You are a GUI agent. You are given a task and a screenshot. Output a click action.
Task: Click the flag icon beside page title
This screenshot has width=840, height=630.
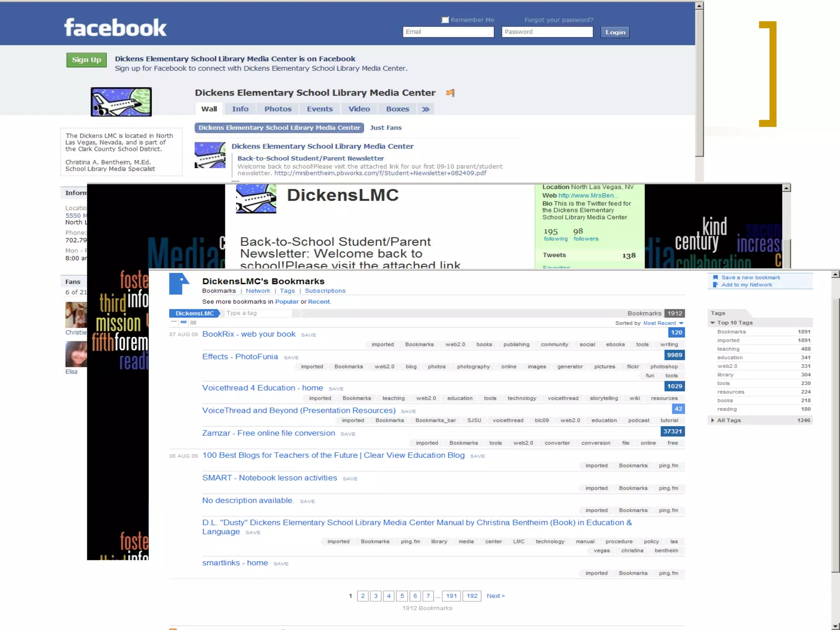click(450, 93)
